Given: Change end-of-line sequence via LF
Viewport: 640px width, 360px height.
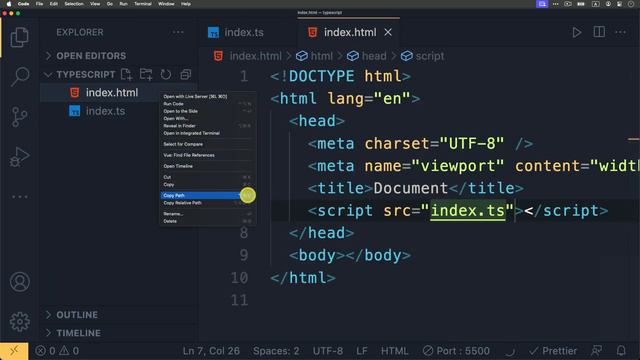Looking at the screenshot, I should point(362,351).
